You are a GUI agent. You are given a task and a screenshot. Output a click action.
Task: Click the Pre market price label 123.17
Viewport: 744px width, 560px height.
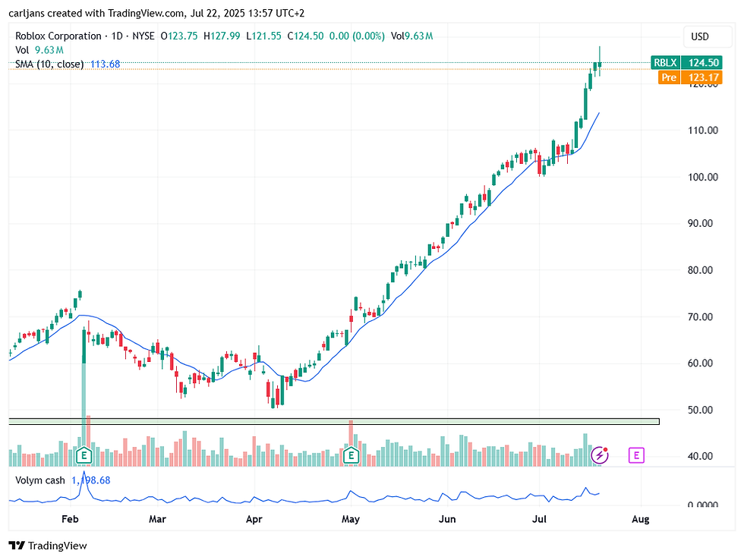pyautogui.click(x=690, y=77)
